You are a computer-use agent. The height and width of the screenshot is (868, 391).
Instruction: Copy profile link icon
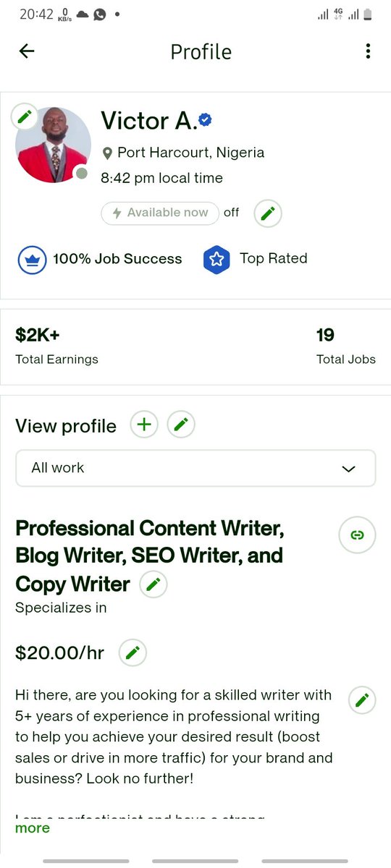[357, 536]
